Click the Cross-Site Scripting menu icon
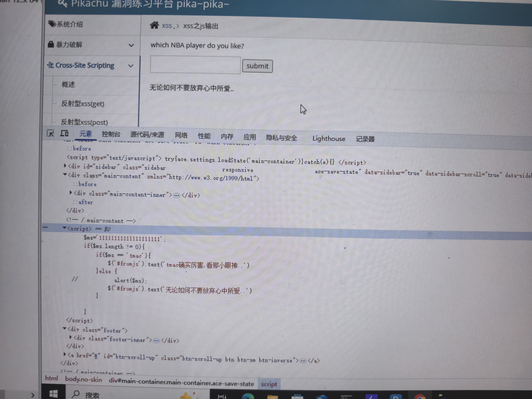Image resolution: width=532 pixels, height=399 pixels. [x=51, y=65]
